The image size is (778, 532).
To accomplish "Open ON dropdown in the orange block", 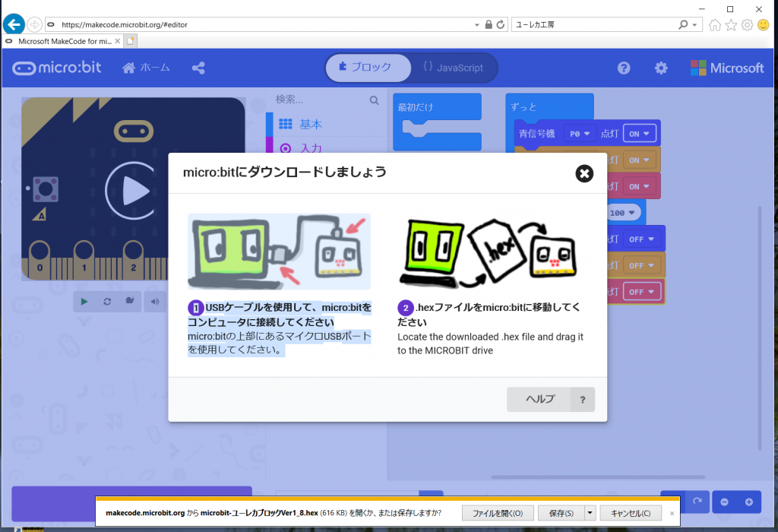I will coord(640,160).
